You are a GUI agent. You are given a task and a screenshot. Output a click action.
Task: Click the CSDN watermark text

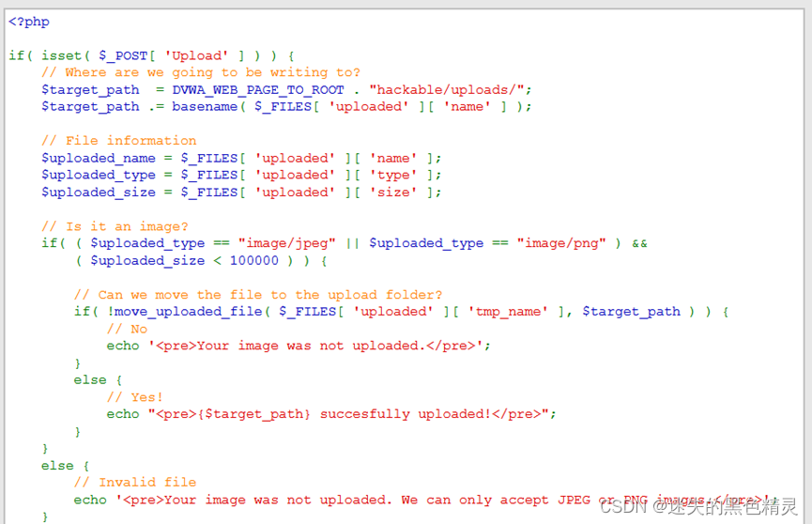[x=698, y=506]
